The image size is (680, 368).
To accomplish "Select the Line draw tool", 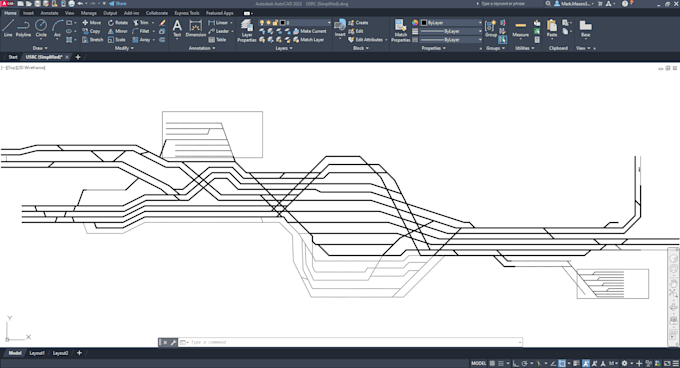I will (x=8, y=28).
